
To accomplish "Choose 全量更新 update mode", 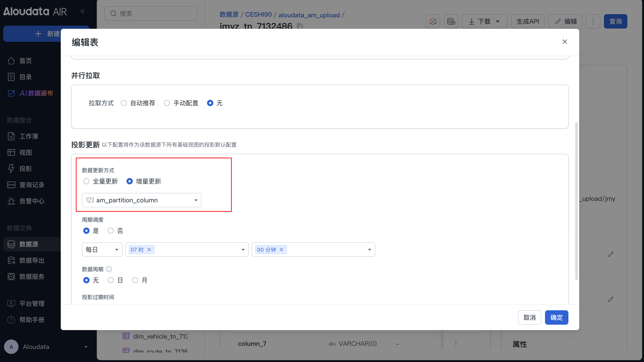I will pyautogui.click(x=86, y=181).
